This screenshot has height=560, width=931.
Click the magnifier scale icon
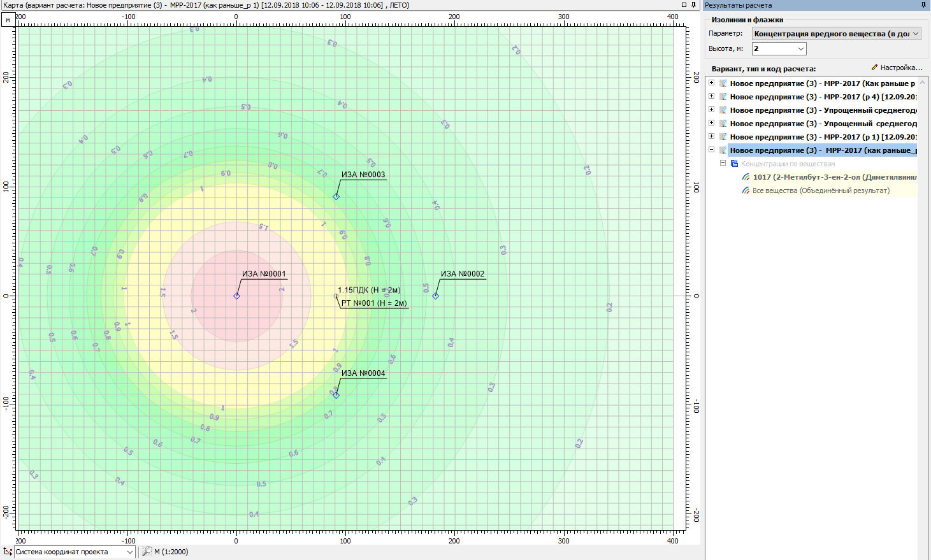147,552
